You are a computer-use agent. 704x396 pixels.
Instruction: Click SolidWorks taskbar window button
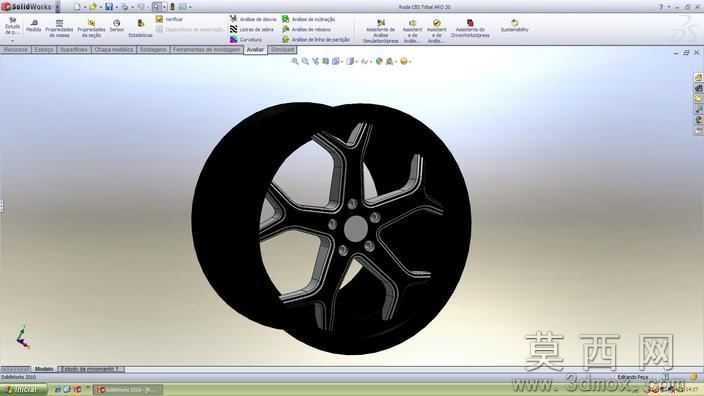coord(128,389)
